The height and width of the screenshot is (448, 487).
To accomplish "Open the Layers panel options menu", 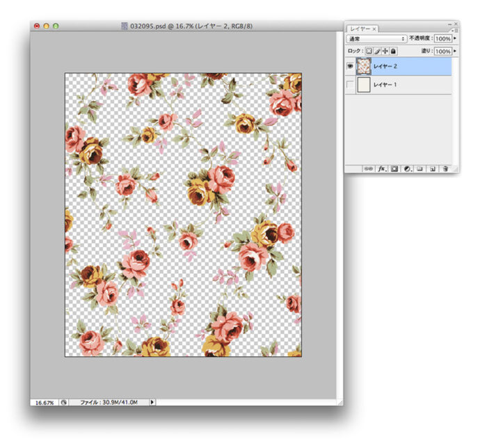I will 455,29.
